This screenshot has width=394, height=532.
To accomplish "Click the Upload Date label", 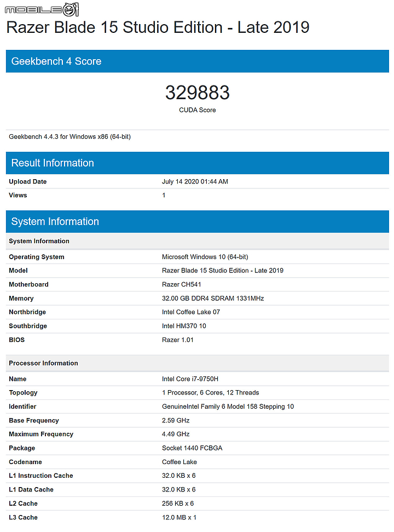I will tap(27, 181).
